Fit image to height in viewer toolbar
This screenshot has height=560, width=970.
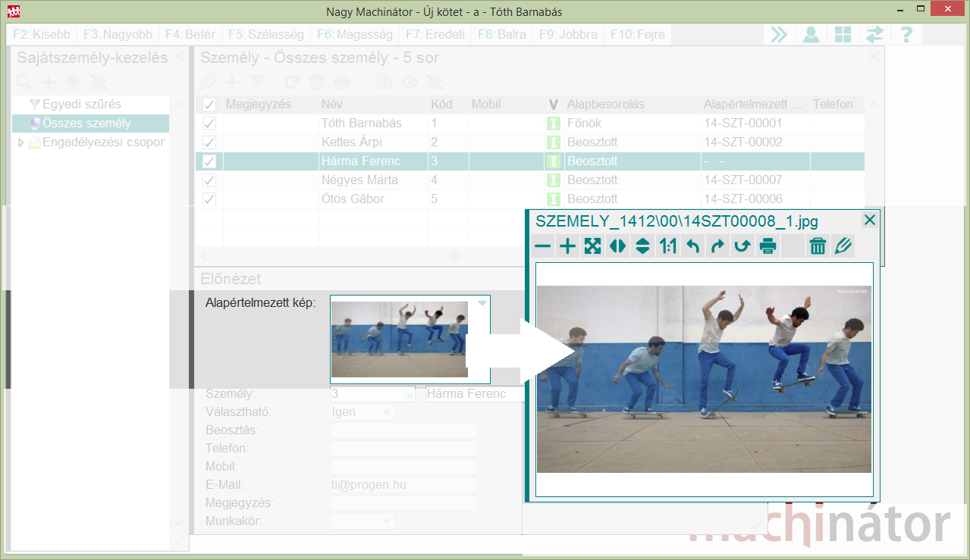642,246
